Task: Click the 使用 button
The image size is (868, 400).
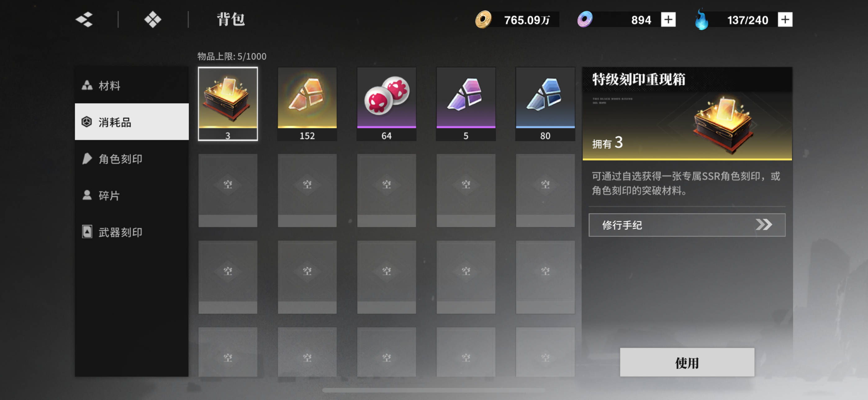Action: pyautogui.click(x=687, y=362)
